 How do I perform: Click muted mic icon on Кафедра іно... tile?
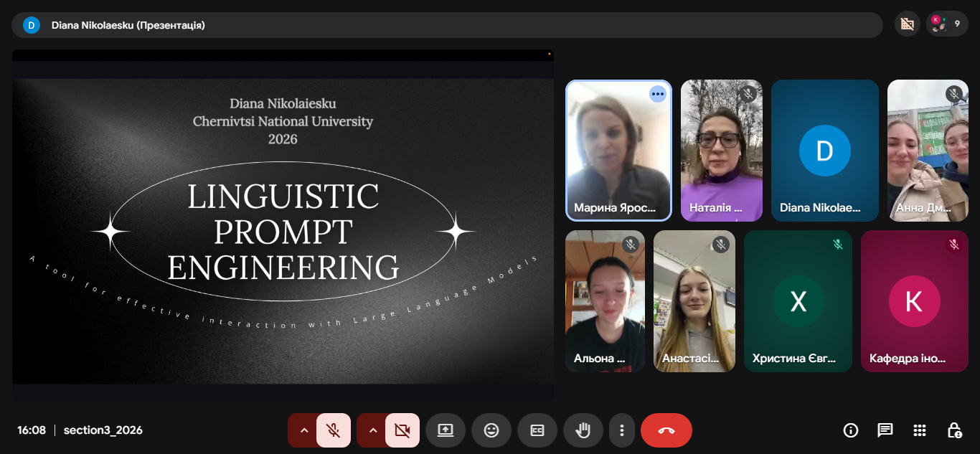click(x=953, y=245)
